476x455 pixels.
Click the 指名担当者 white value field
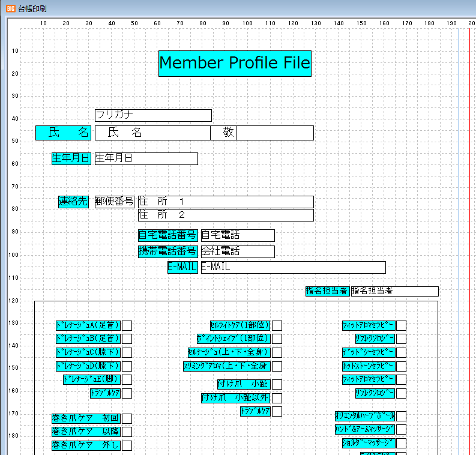[x=394, y=291]
